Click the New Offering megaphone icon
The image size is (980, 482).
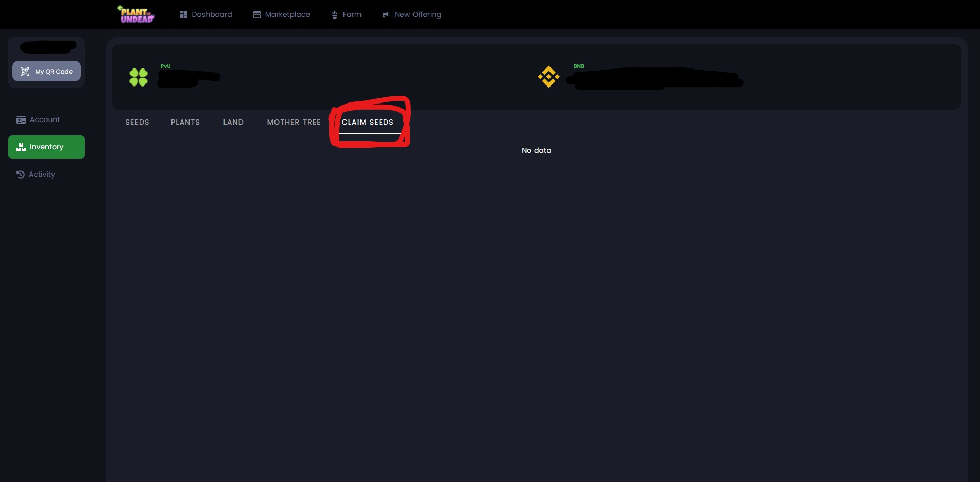coord(386,14)
